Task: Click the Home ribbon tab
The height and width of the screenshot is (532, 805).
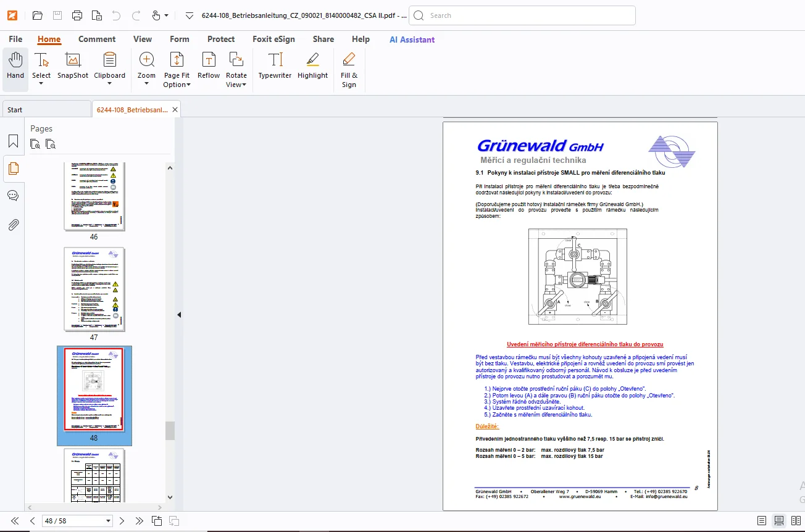Action: [x=49, y=39]
